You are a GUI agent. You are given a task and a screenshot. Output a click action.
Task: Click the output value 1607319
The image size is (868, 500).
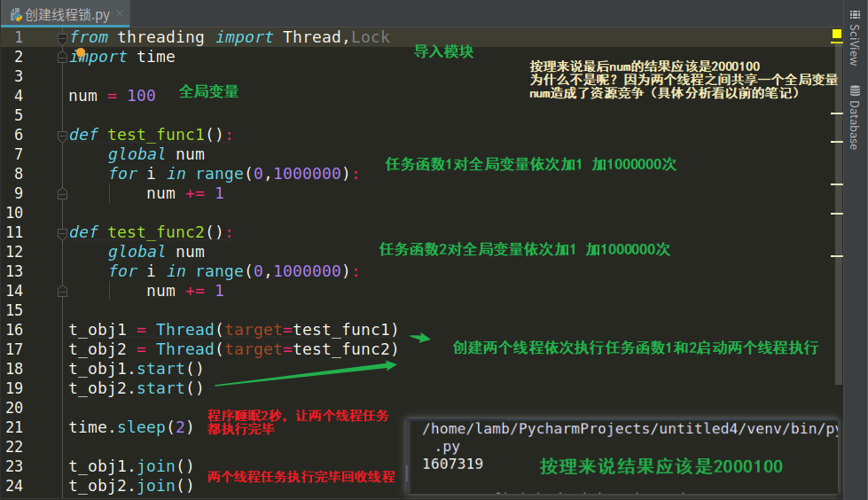click(453, 464)
